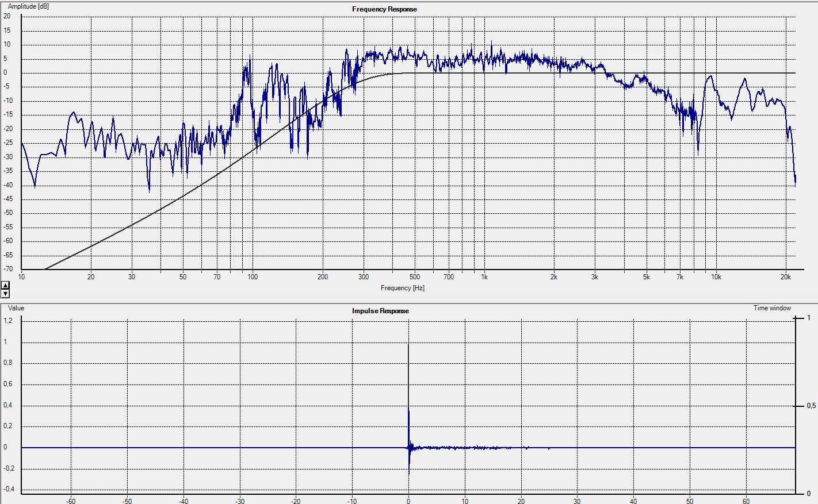Select the 'Frequency Response' chart title

[x=384, y=9]
